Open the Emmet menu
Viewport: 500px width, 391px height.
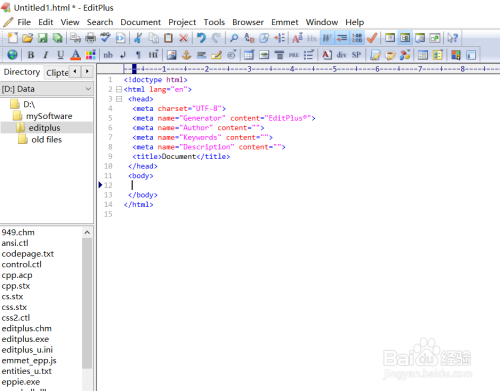(x=285, y=22)
